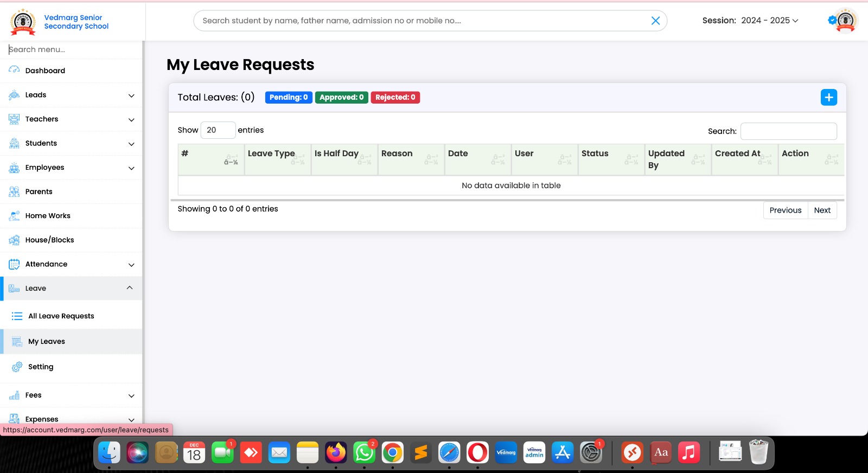Open Opera from the dock
This screenshot has height=473, width=868.
pos(477,452)
